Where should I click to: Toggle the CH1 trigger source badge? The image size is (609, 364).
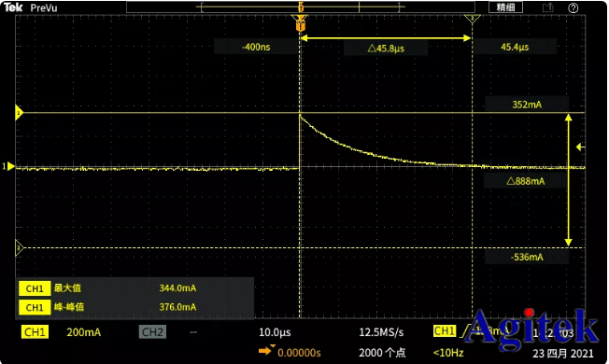click(445, 330)
